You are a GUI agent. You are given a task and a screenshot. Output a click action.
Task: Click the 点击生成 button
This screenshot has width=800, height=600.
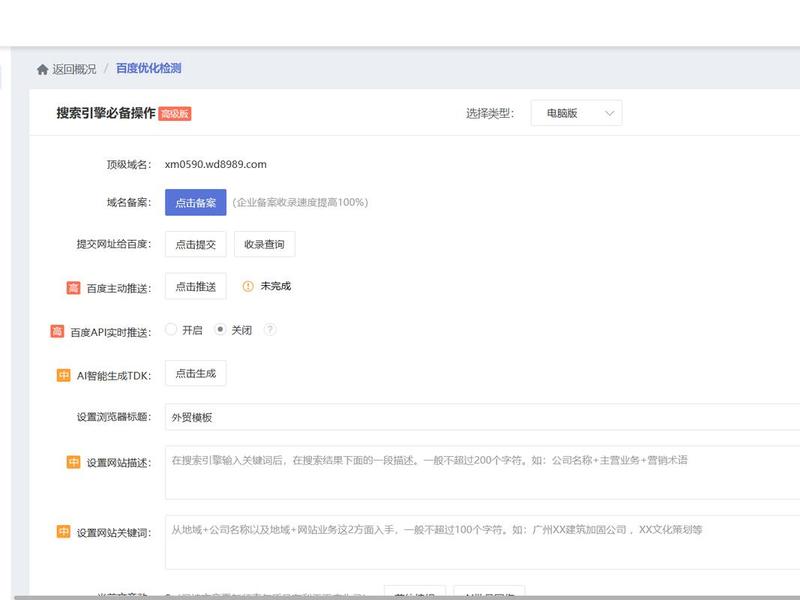point(195,373)
